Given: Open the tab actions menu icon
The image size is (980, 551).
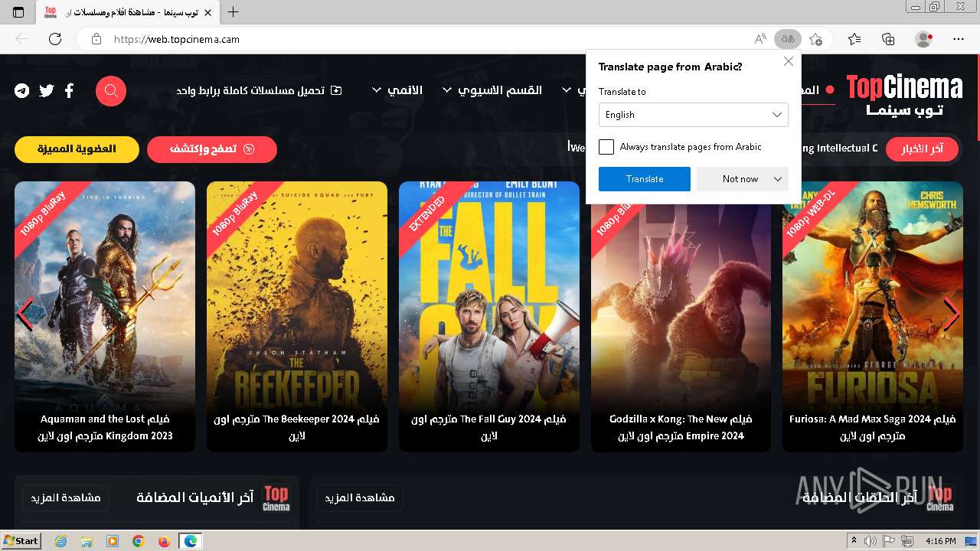Looking at the screenshot, I should click(18, 12).
